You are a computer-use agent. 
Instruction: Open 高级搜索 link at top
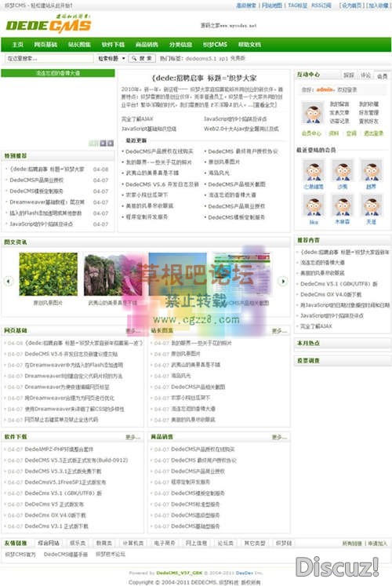click(246, 5)
